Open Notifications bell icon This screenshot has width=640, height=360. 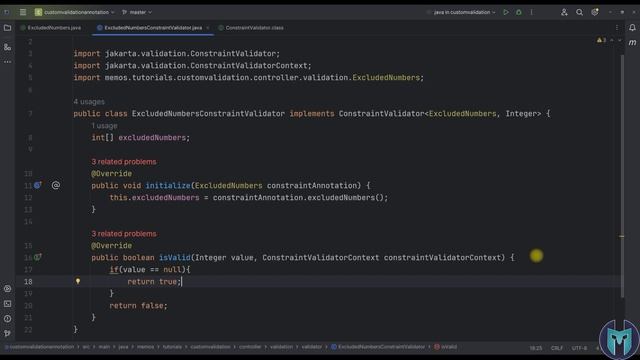tap(632, 28)
